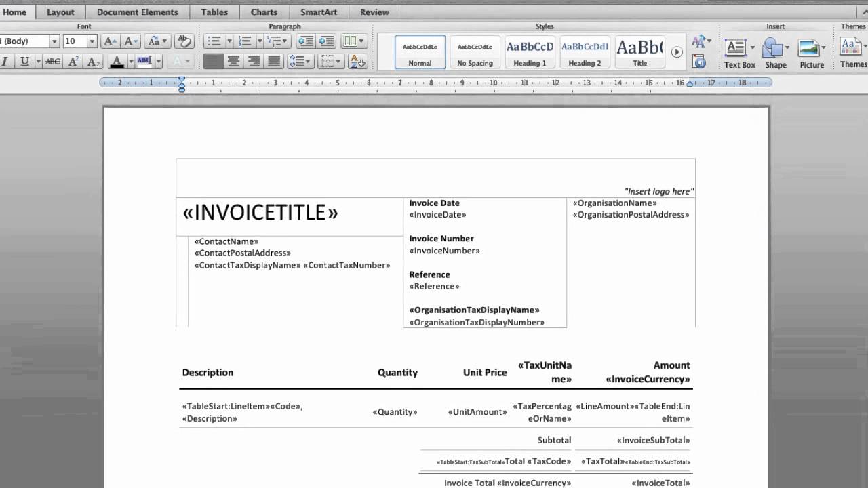This screenshot has height=488, width=868.
Task: Open the SmartArt tab
Action: (319, 12)
